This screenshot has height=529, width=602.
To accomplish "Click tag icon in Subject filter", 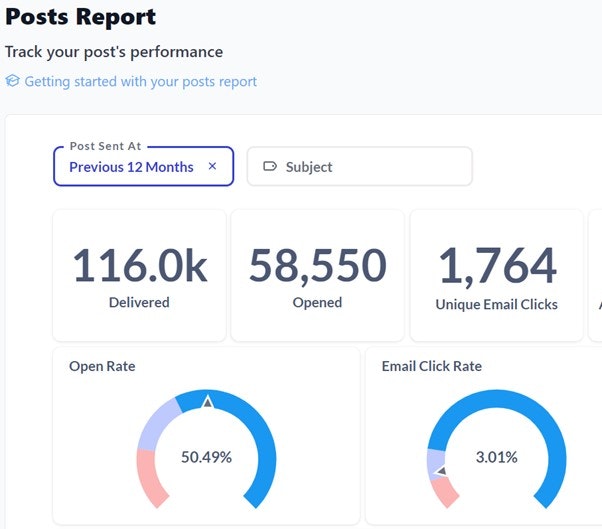I will coord(270,166).
